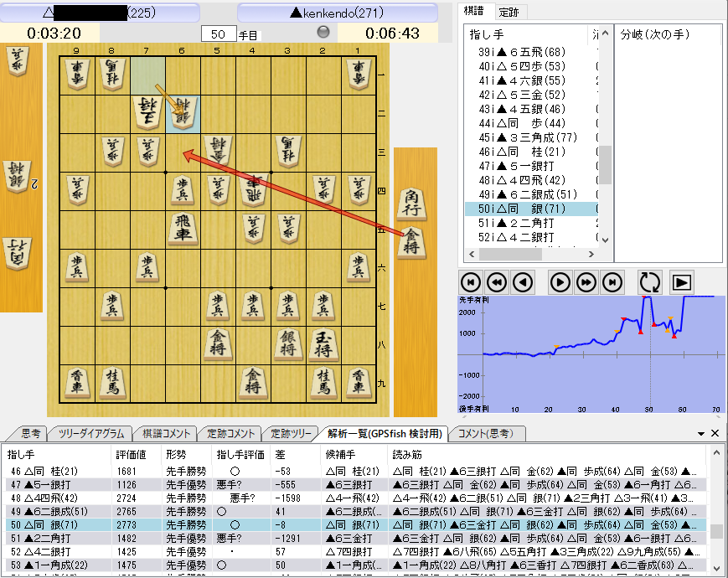Click the 差 column header

pyautogui.click(x=295, y=455)
